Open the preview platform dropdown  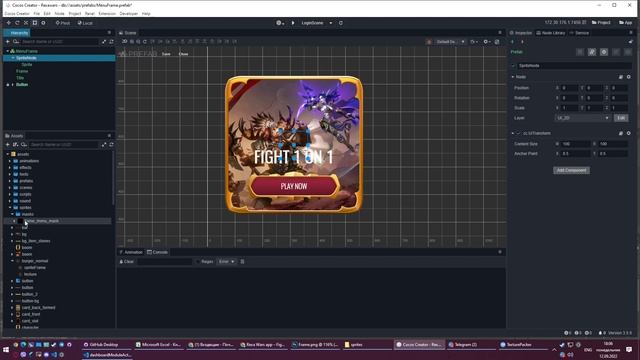[280, 23]
